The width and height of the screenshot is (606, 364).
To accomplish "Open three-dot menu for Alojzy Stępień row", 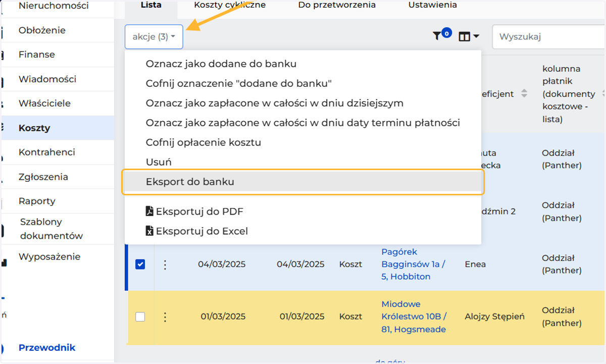I will [x=165, y=317].
